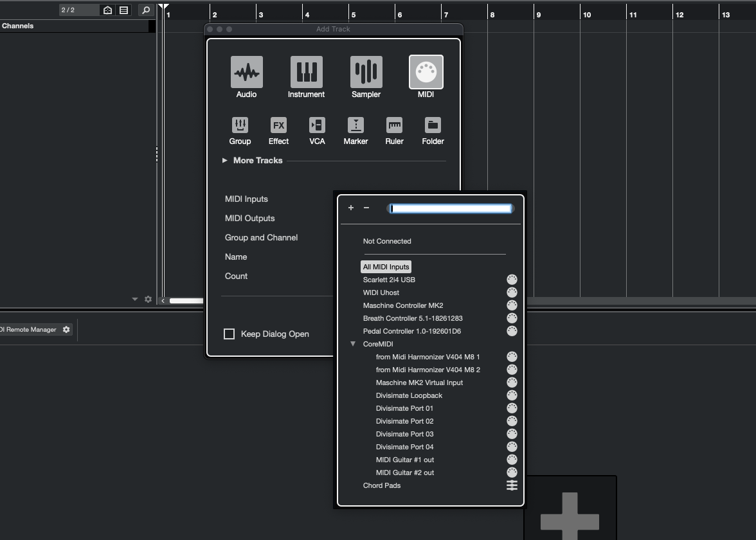Select the Sampler track type
756x540 pixels.
[x=366, y=72]
